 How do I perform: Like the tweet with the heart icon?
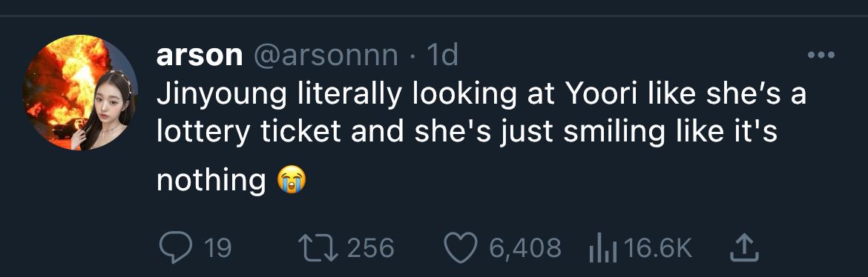[x=461, y=248]
